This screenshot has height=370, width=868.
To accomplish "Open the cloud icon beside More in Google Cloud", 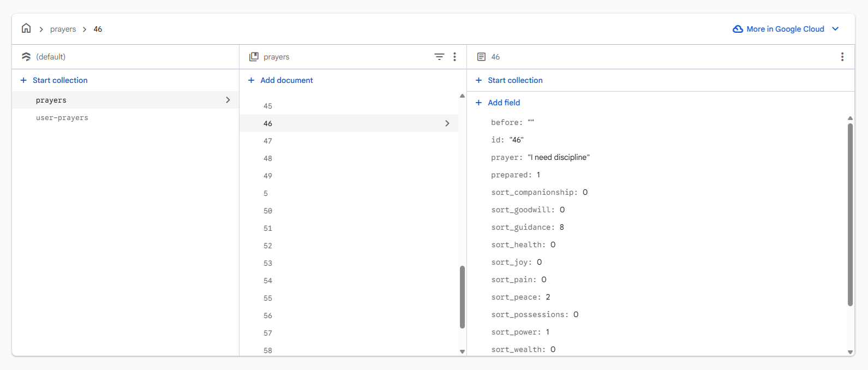I will tap(738, 29).
